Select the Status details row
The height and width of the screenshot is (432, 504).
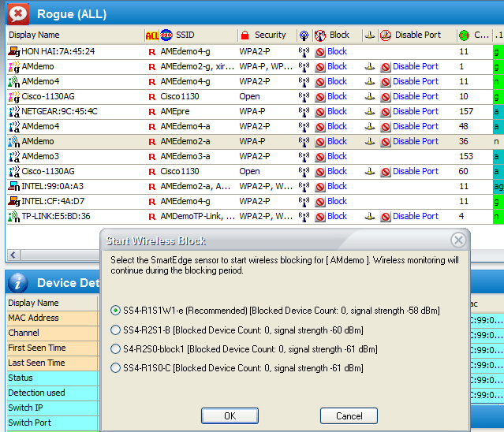[52, 378]
